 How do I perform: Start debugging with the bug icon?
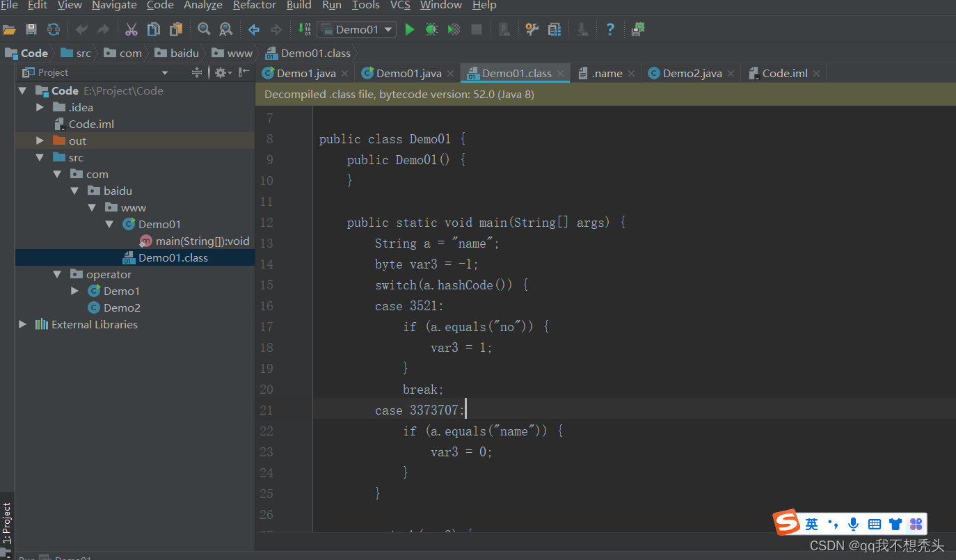coord(431,29)
